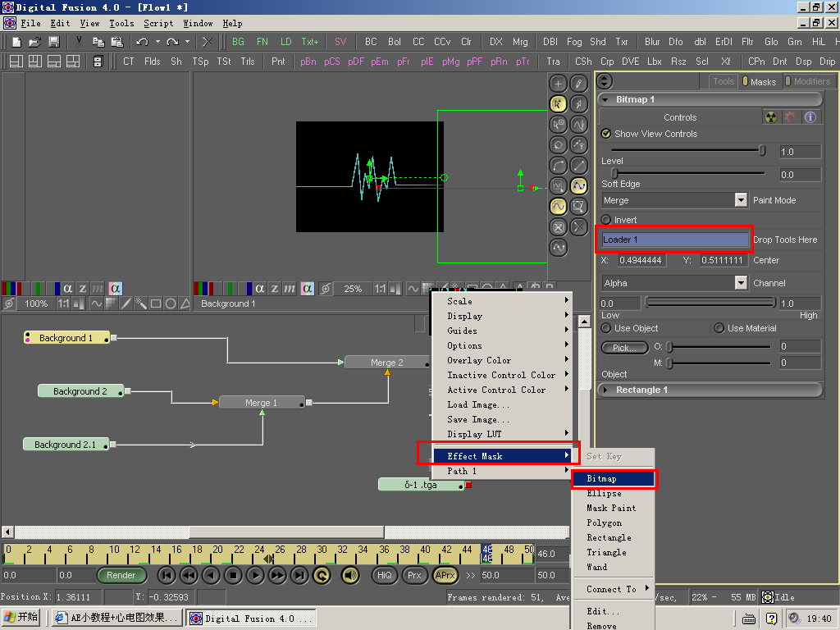Open the undo history dropdown arrow
Image resolution: width=840 pixels, height=630 pixels.
[157, 42]
